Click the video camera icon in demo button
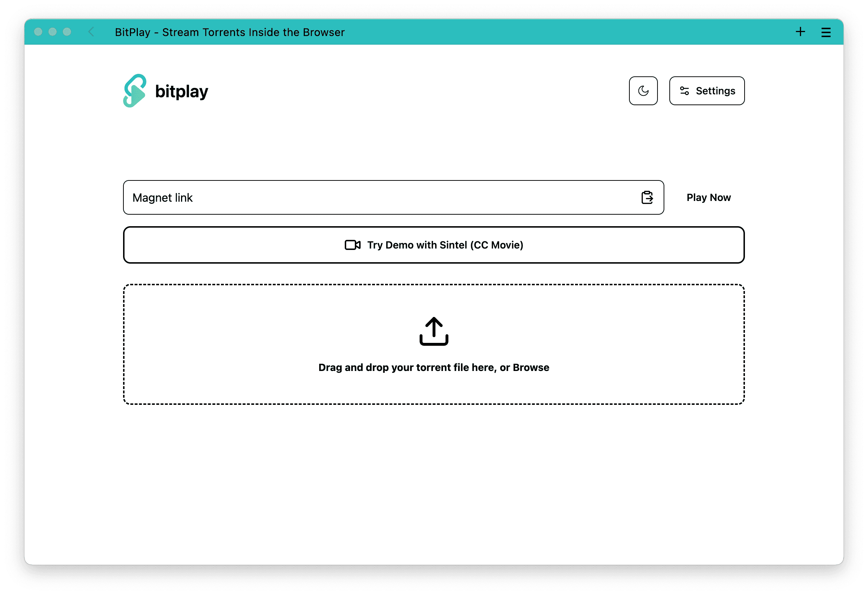Image resolution: width=868 pixels, height=595 pixels. [352, 245]
